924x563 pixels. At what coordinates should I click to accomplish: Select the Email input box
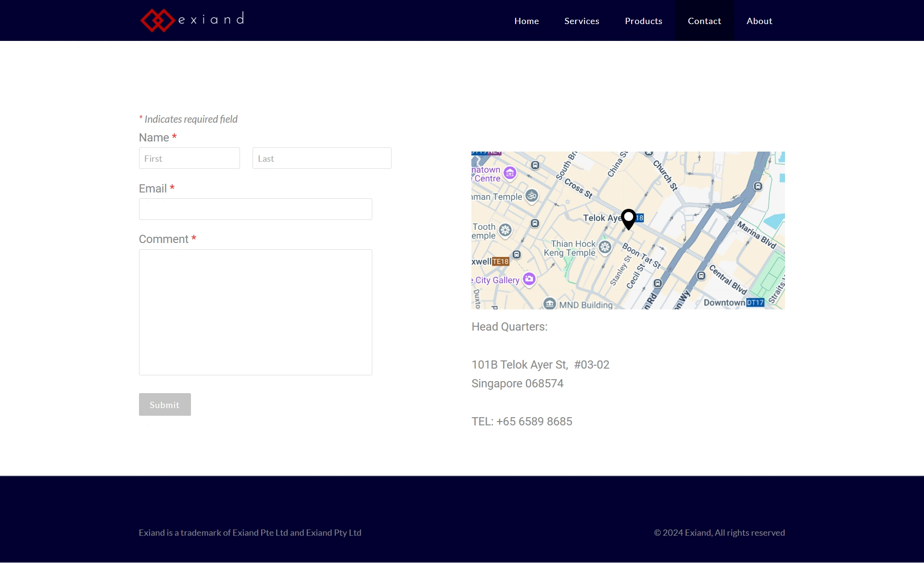click(x=255, y=209)
